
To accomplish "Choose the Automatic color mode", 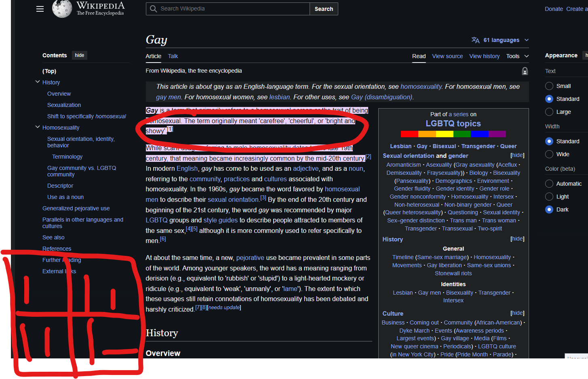I will coord(549,184).
